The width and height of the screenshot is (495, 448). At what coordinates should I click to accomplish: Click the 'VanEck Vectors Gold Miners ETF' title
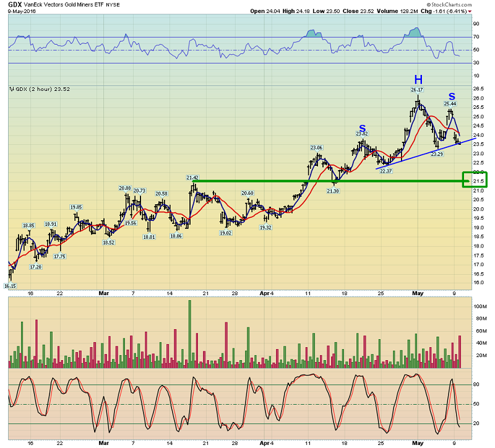click(63, 5)
